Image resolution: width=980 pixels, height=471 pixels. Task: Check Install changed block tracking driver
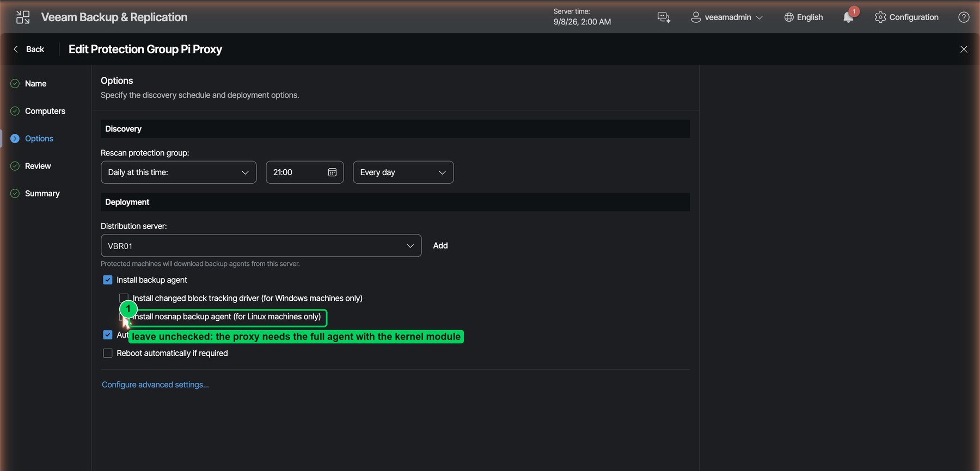pos(124,298)
